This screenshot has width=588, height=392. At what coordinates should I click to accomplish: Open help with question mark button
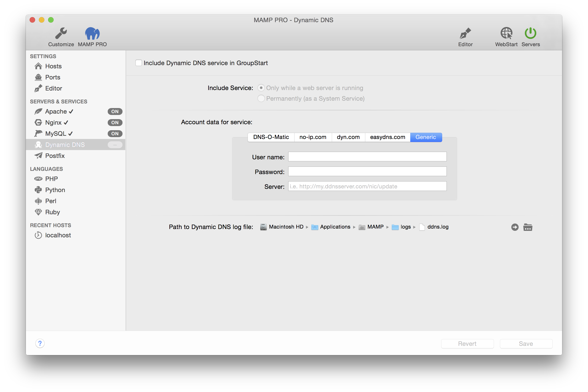pyautogui.click(x=40, y=343)
